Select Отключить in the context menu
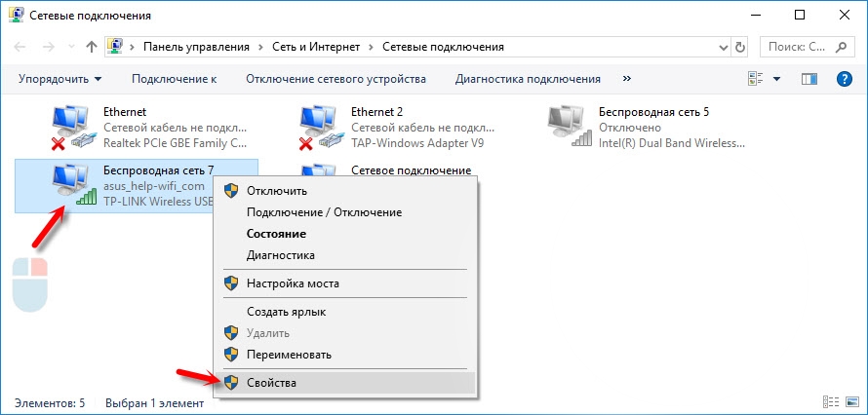The image size is (868, 415). pos(276,191)
